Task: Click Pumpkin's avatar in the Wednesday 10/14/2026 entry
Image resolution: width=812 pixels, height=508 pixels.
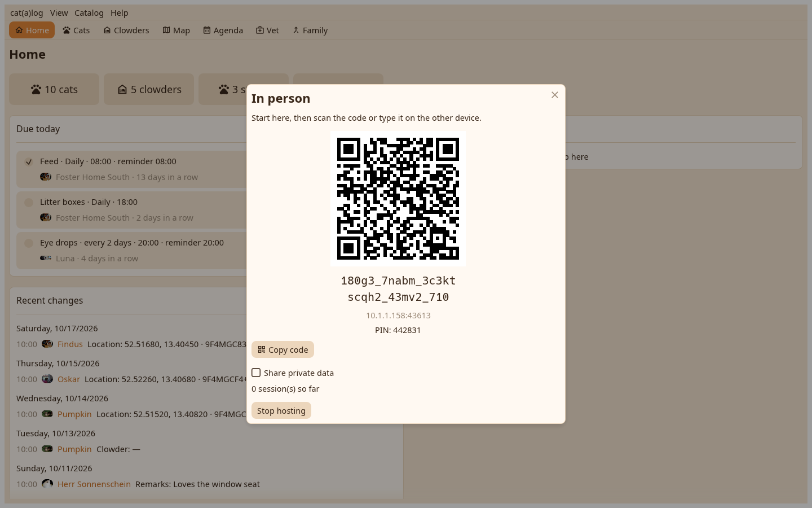Action: pos(47,414)
